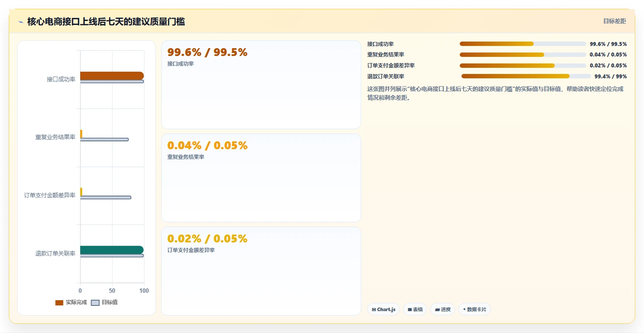The image size is (644, 333).
Task: Click the orange 接口成功率 actual bar in chart
Action: pyautogui.click(x=112, y=76)
